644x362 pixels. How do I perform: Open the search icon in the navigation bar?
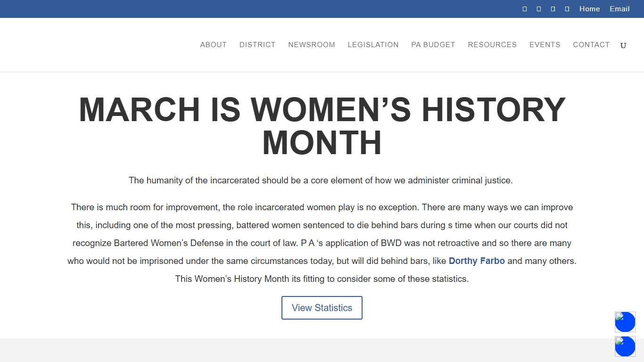[623, 45]
